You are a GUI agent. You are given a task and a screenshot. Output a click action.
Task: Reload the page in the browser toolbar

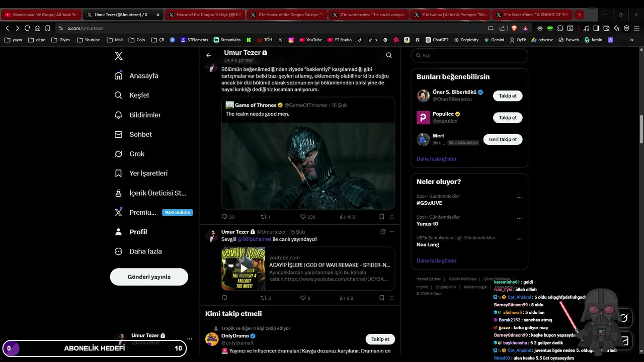[27, 28]
